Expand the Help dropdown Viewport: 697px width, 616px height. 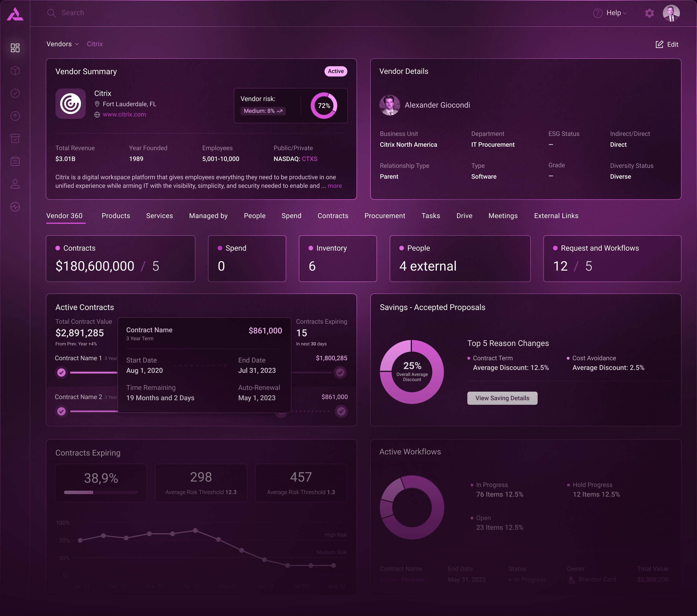click(x=616, y=13)
